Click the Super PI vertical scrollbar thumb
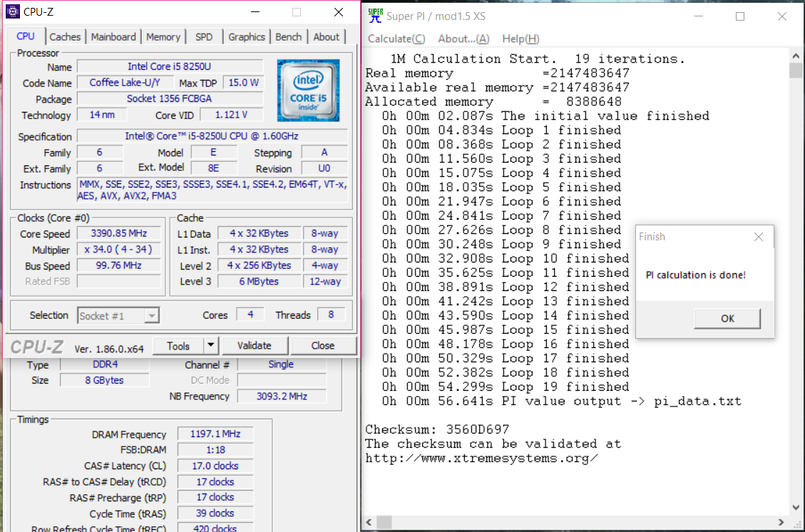 [x=796, y=71]
